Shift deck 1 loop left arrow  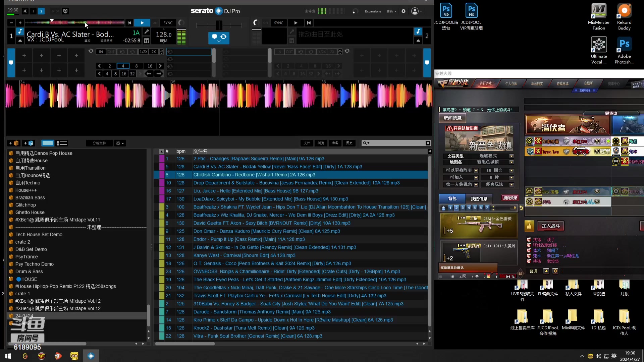[x=149, y=74]
